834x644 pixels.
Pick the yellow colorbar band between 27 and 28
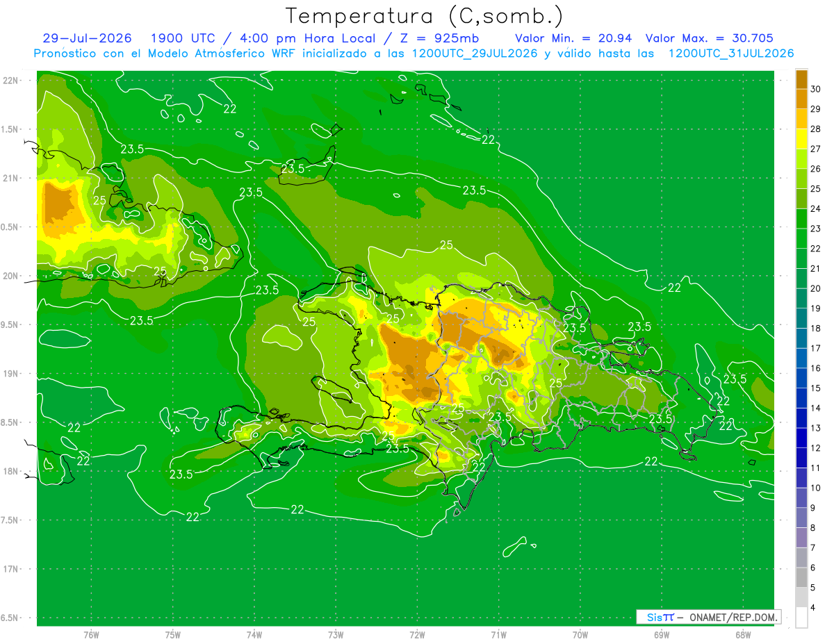(x=801, y=139)
